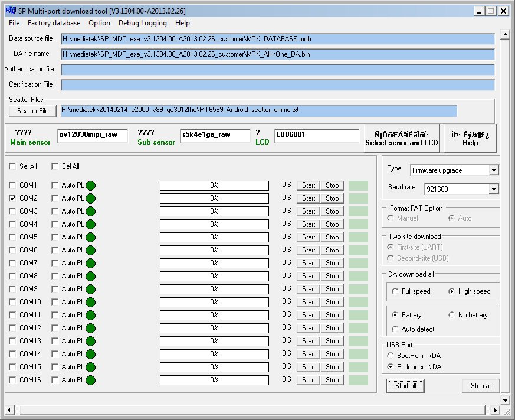Expand the Baud rate 921600 dropdown

coord(494,189)
